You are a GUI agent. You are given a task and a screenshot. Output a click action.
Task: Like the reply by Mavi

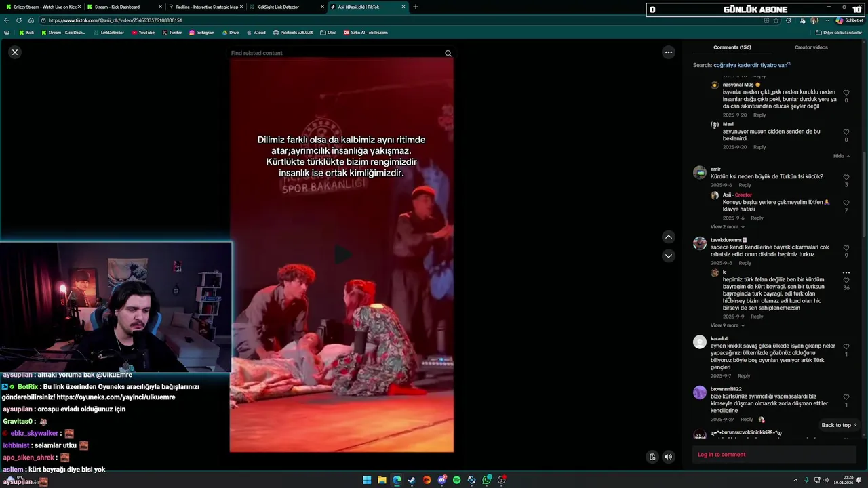click(846, 132)
